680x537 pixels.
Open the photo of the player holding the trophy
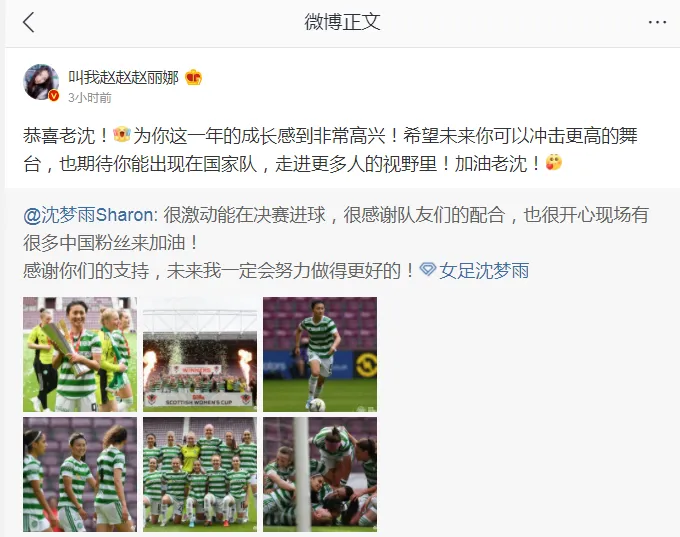[x=80, y=354]
